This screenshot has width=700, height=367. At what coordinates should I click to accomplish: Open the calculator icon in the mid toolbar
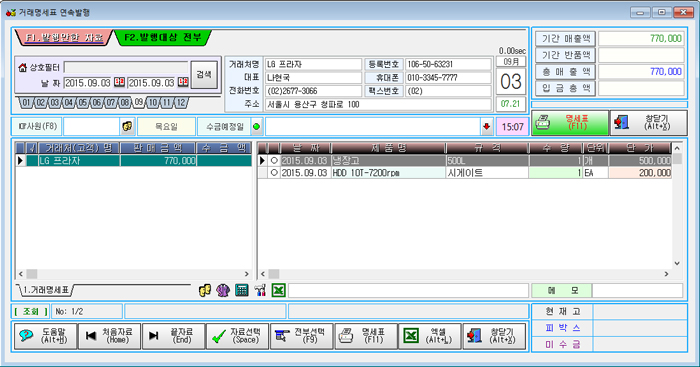click(x=242, y=291)
